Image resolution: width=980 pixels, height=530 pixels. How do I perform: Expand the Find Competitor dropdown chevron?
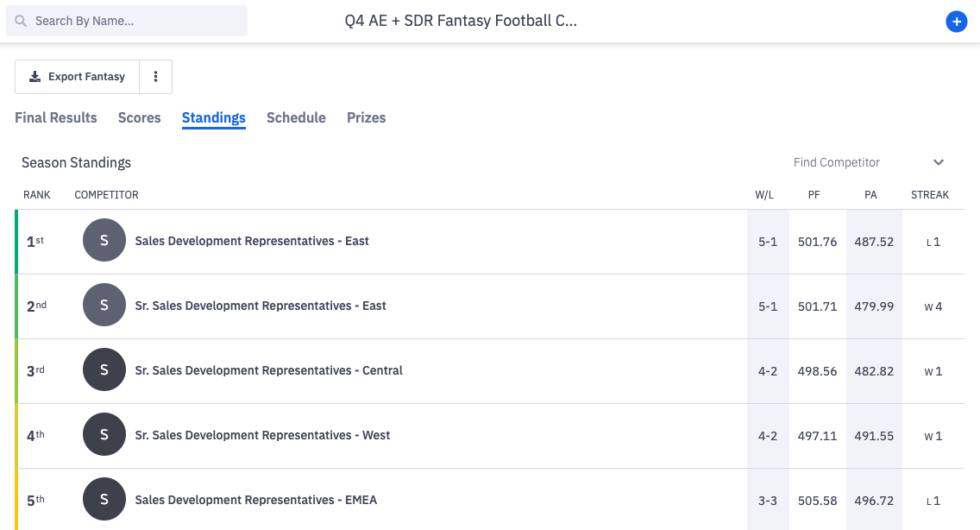938,162
